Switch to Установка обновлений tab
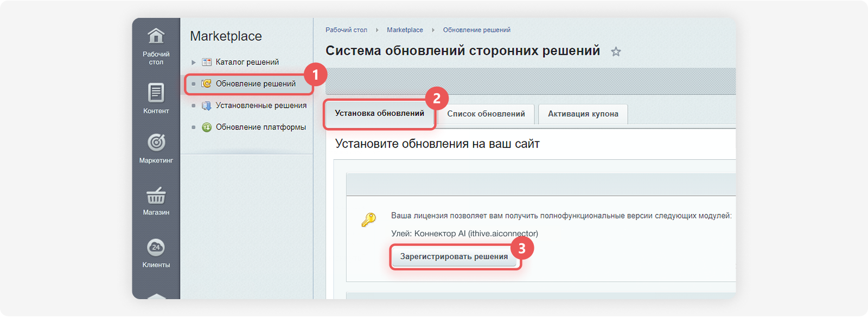This screenshot has height=317, width=868. pos(380,114)
